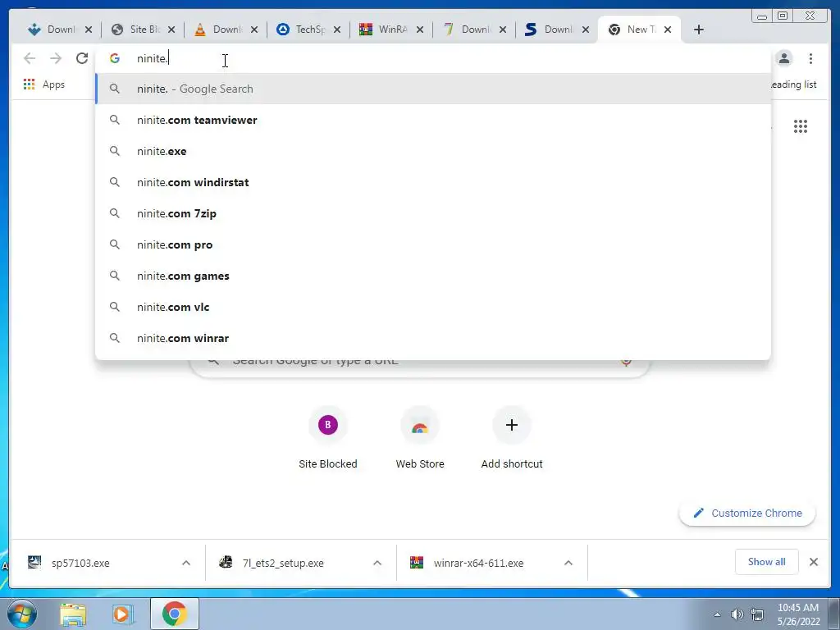Expand options for 7l_ets2_setup.exe download
This screenshot has height=630, width=840.
377,563
